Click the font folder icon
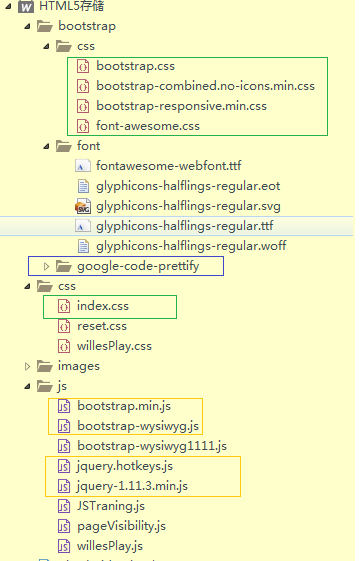Image resolution: width=360 pixels, height=561 pixels. coord(64,146)
